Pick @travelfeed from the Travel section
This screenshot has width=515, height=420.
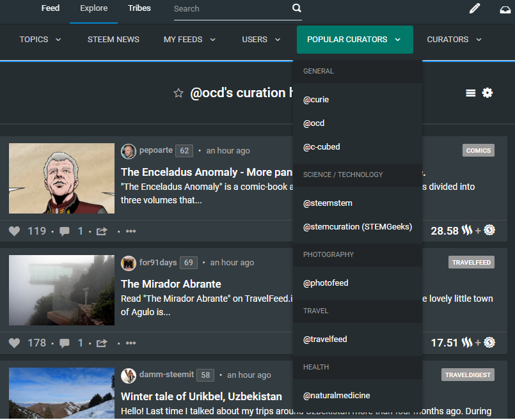[x=325, y=339]
